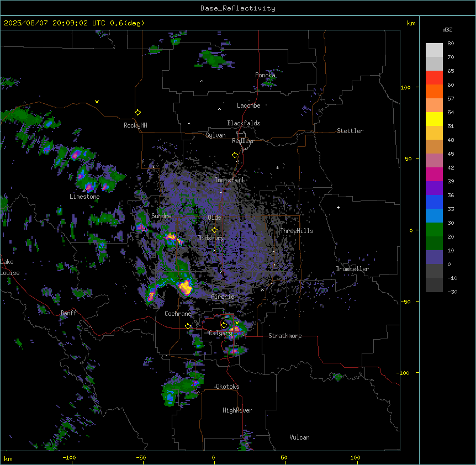Click the white plus marker west of Drumheller area
Image resolution: width=476 pixels, height=465 pixels.
[338, 207]
